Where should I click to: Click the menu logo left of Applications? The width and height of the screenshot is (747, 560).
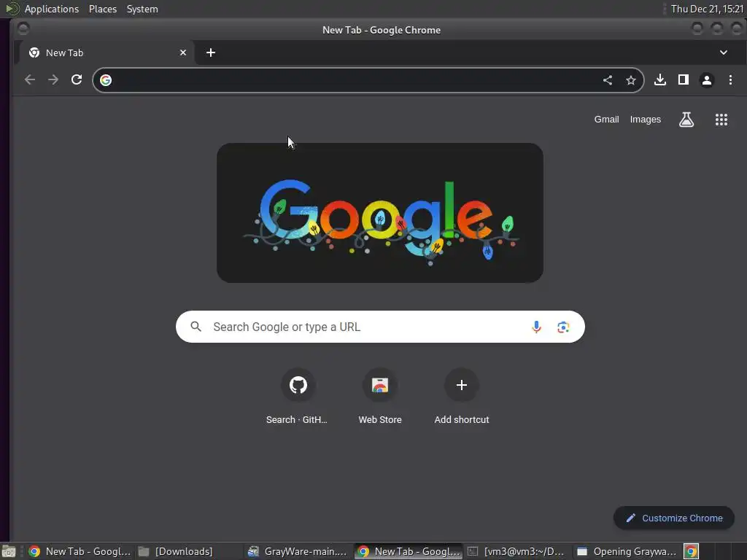[12, 9]
